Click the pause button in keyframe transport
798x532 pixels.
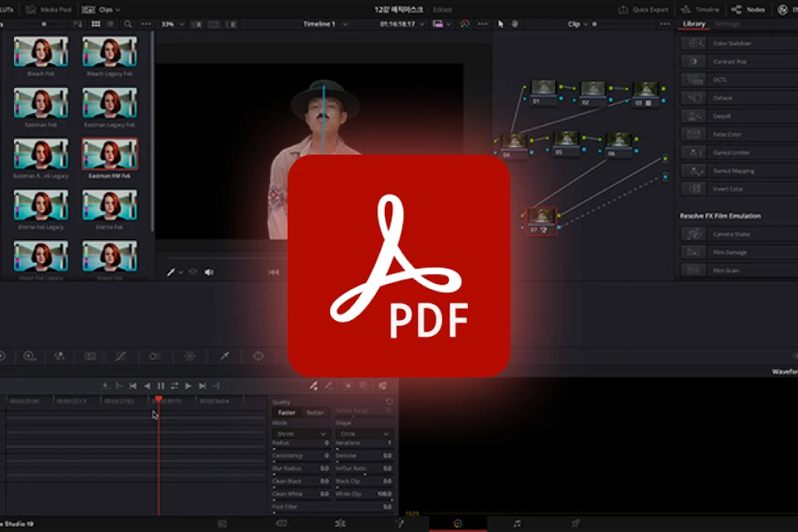pyautogui.click(x=160, y=386)
